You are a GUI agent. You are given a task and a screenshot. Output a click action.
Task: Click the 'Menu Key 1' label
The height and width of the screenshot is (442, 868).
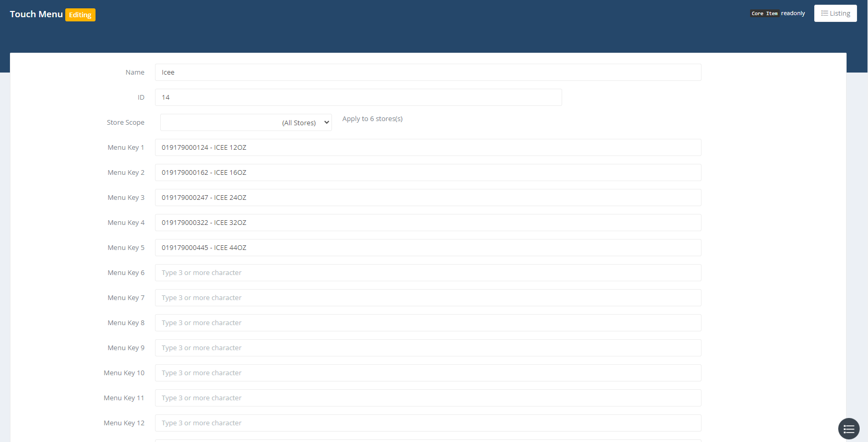pyautogui.click(x=126, y=148)
